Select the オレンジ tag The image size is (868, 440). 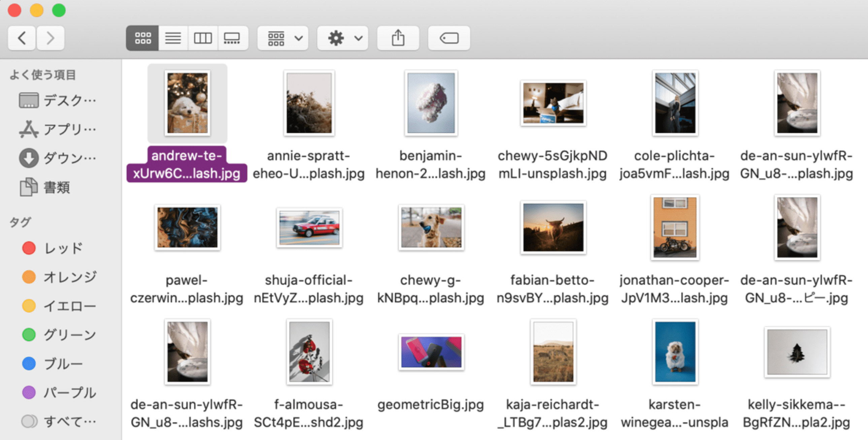(x=60, y=277)
